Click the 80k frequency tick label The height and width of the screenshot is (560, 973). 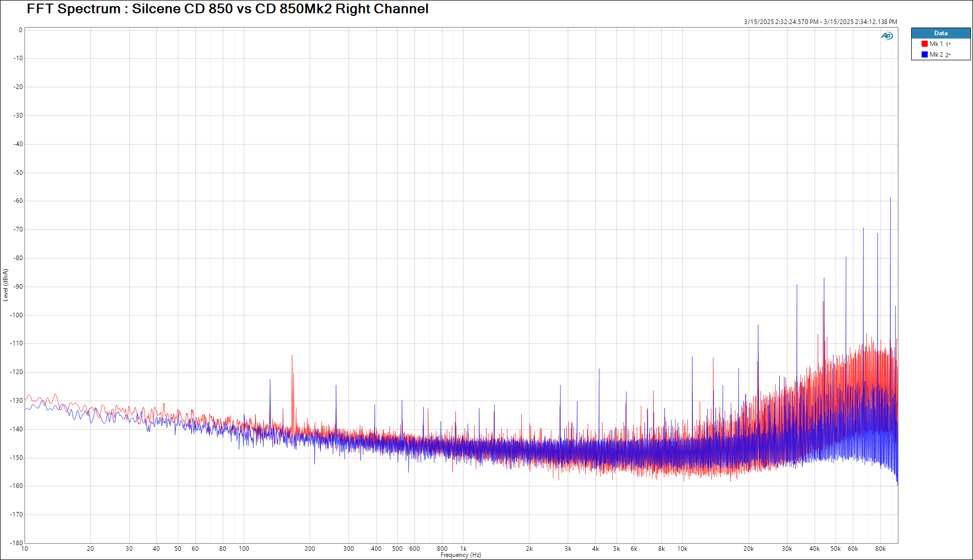pyautogui.click(x=881, y=549)
